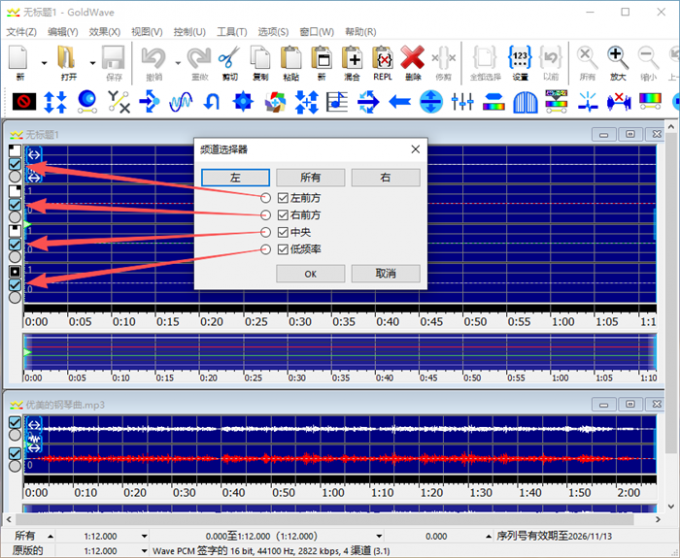Click the 左 button in channel selector
The image size is (680, 558).
pos(235,178)
